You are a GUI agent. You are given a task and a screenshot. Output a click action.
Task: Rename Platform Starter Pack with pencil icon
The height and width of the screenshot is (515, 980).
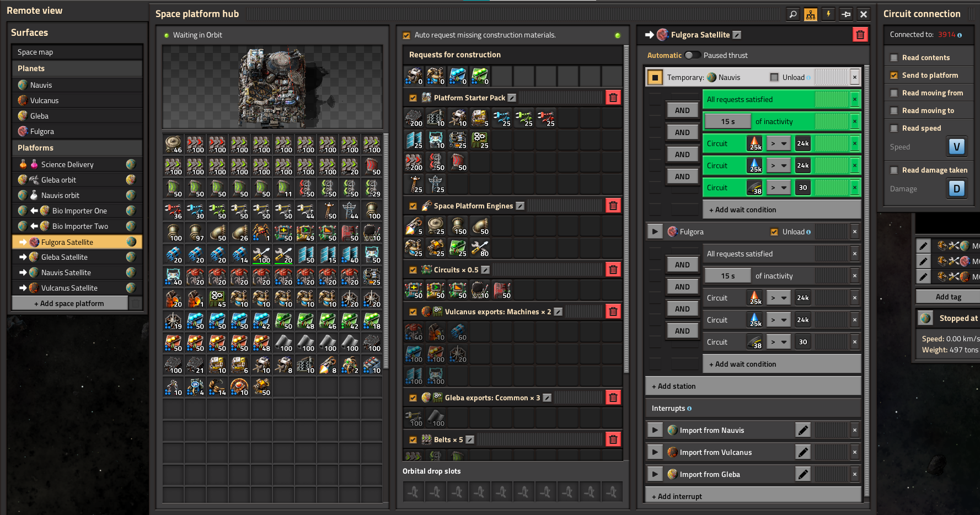coord(512,98)
